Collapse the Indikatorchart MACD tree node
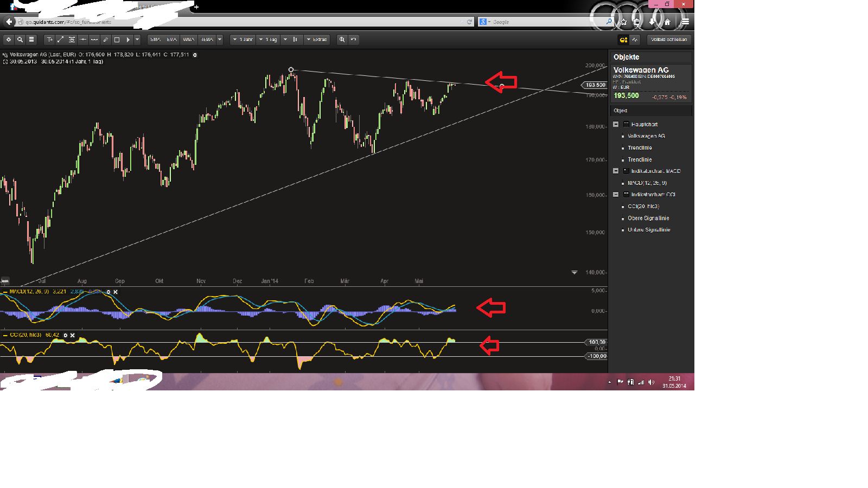The height and width of the screenshot is (488, 868). (616, 171)
